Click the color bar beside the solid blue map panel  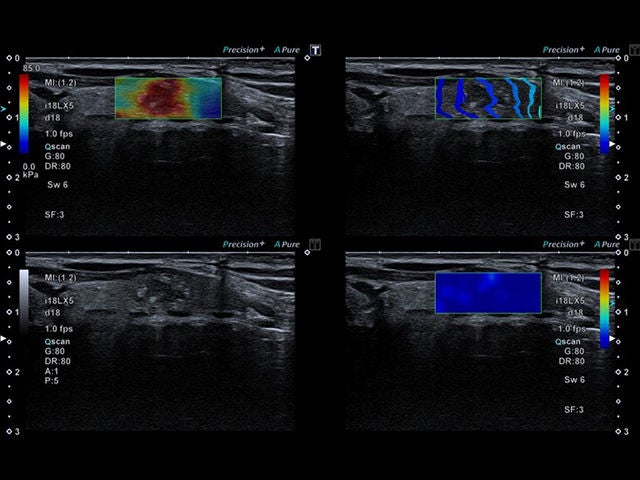[604, 309]
